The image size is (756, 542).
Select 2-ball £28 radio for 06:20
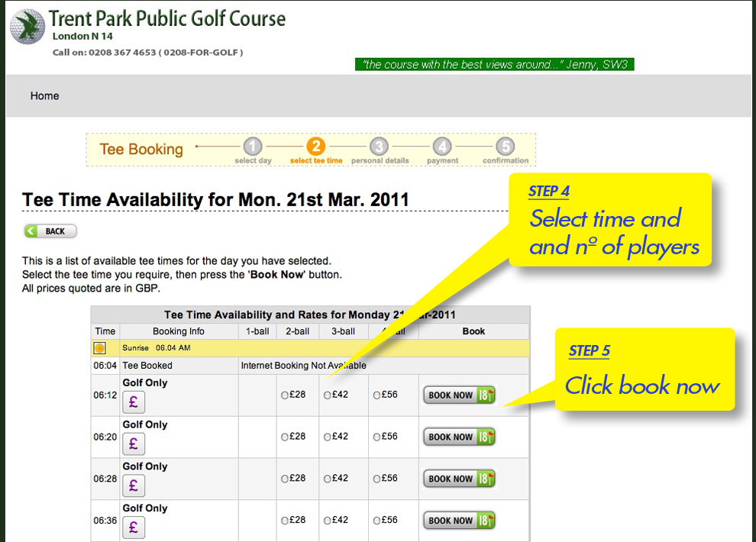(x=285, y=437)
